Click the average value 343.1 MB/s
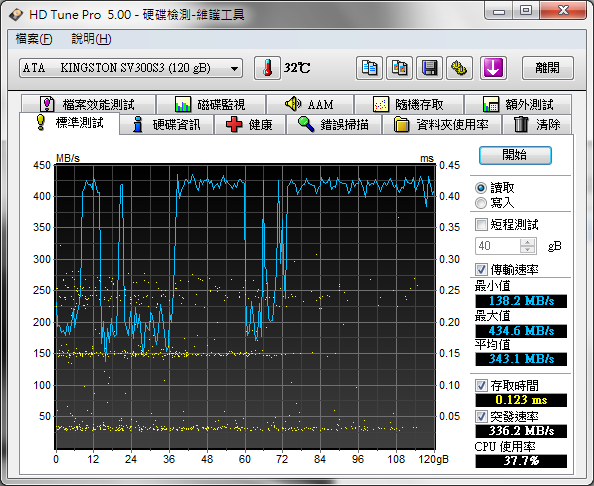This screenshot has width=594, height=486. 521,359
